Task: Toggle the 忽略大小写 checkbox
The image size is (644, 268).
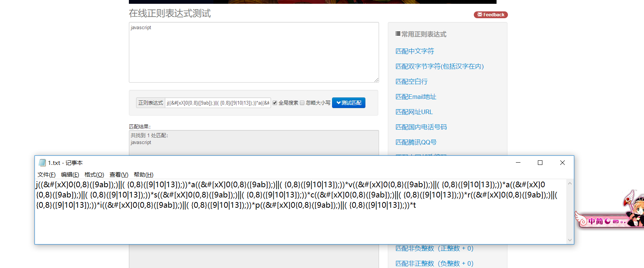Action: 302,103
